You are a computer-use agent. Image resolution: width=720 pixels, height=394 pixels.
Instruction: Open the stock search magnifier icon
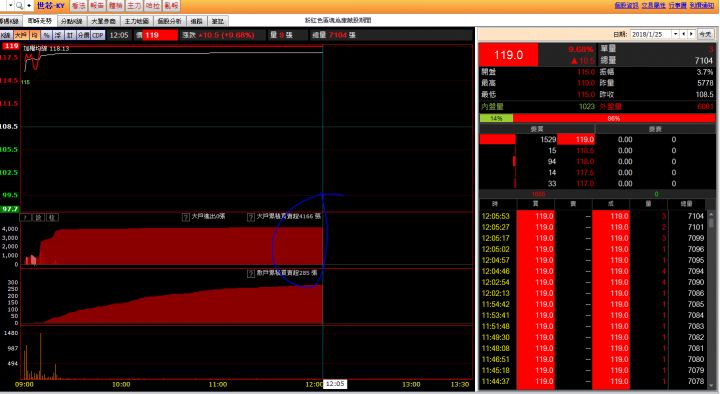pos(19,6)
